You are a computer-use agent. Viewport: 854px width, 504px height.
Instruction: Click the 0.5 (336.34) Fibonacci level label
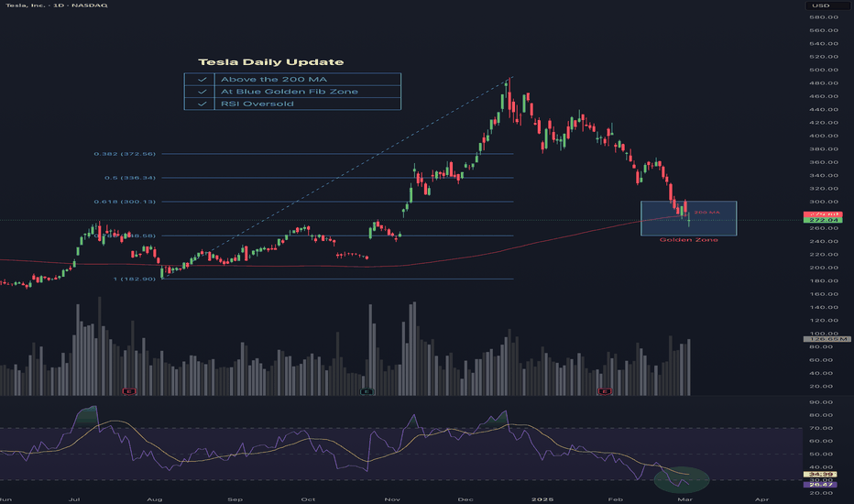tap(130, 178)
